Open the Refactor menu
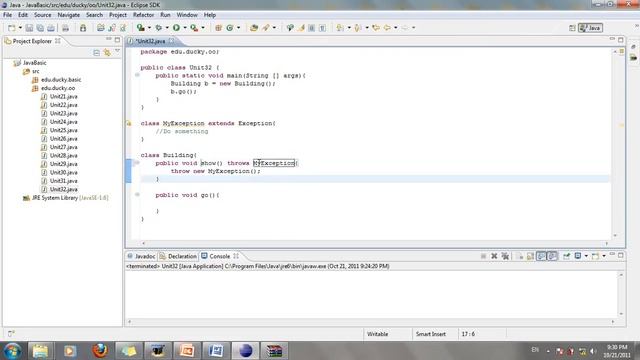 pyautogui.click(x=143, y=15)
